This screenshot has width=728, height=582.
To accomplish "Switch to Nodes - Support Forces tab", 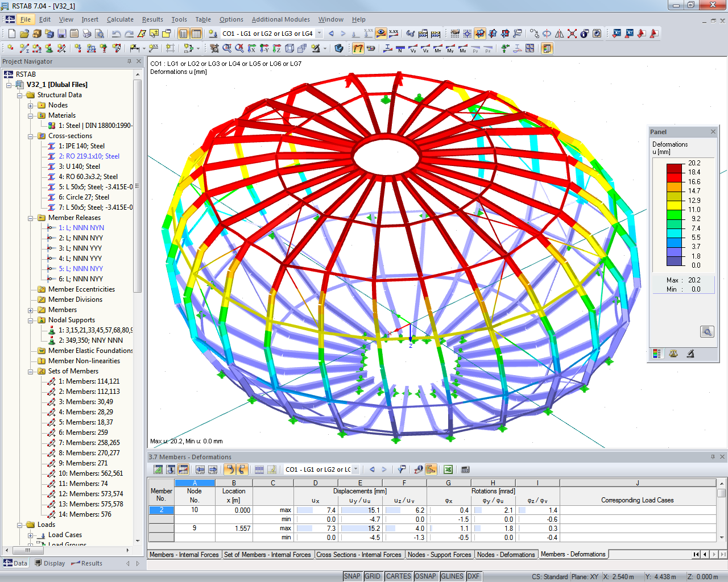I will 440,555.
